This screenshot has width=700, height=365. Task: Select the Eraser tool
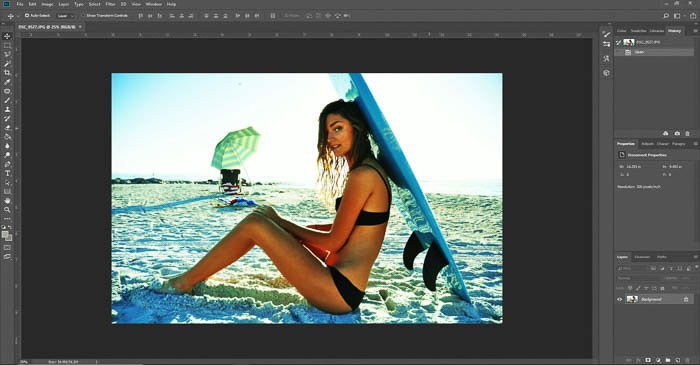(x=7, y=128)
